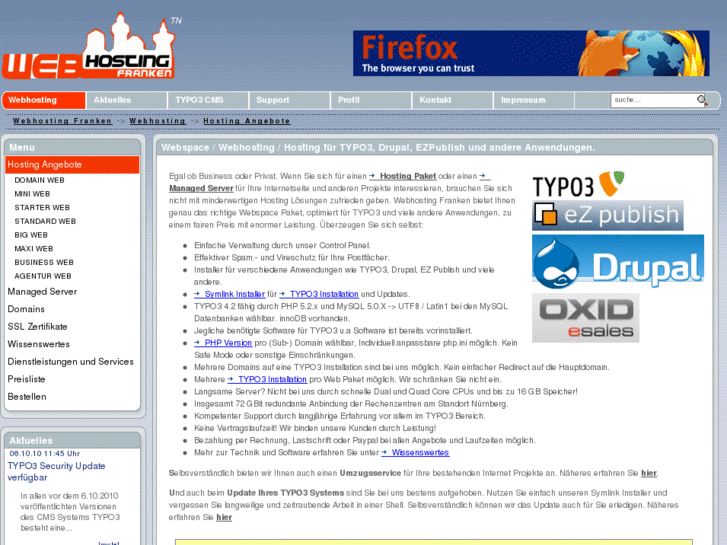
Task: Open AGENTUR WEB menu item
Action: 43,276
